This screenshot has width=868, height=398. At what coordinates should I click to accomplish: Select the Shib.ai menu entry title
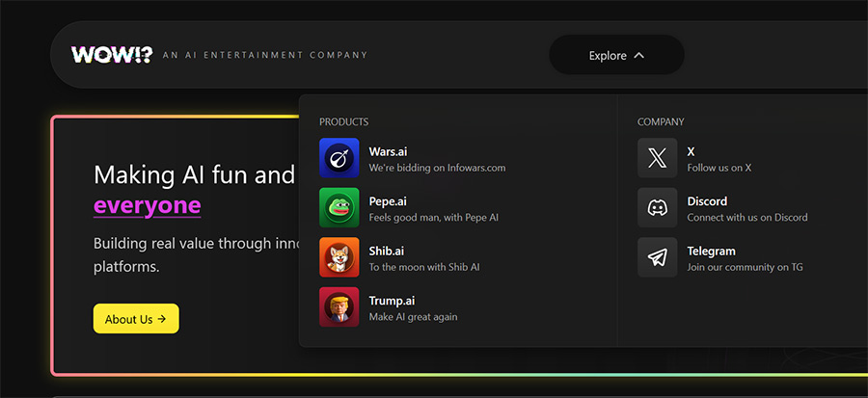pyautogui.click(x=387, y=251)
